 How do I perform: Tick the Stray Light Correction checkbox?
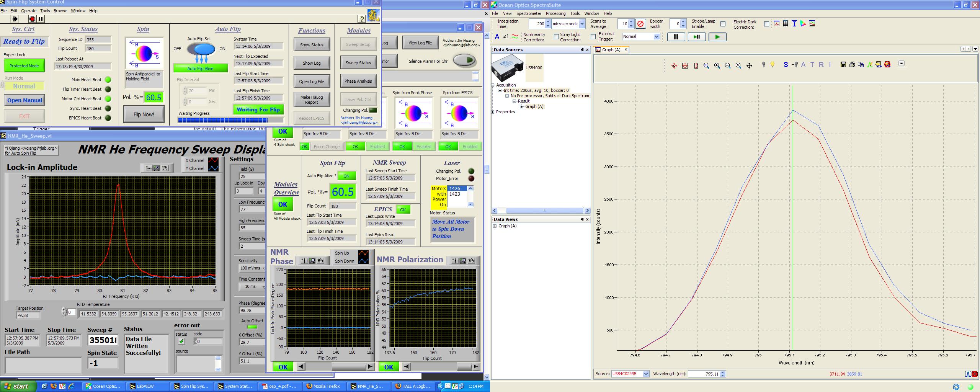coord(593,37)
